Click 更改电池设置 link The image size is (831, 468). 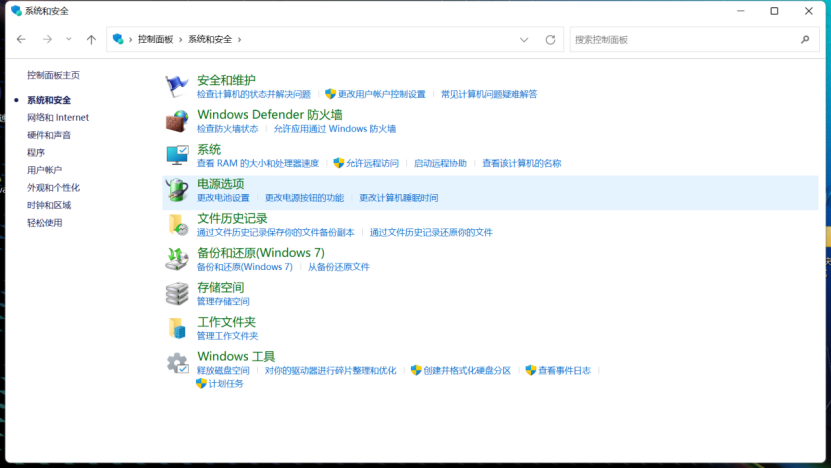click(223, 198)
